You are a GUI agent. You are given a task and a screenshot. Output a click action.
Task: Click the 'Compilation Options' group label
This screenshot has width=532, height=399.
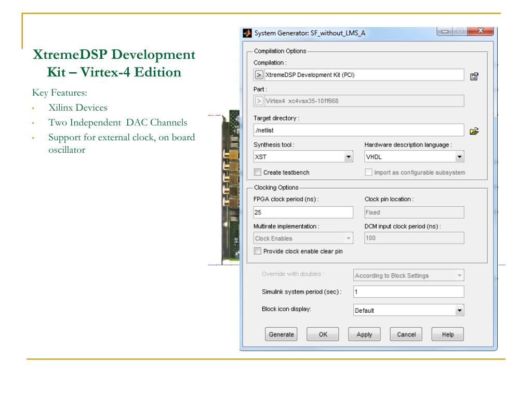280,51
